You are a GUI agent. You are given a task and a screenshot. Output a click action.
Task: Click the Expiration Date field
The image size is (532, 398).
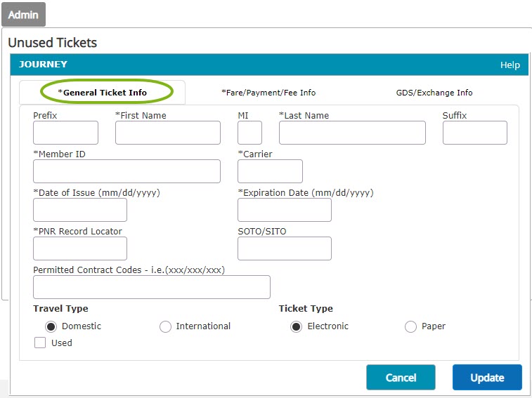pyautogui.click(x=285, y=210)
